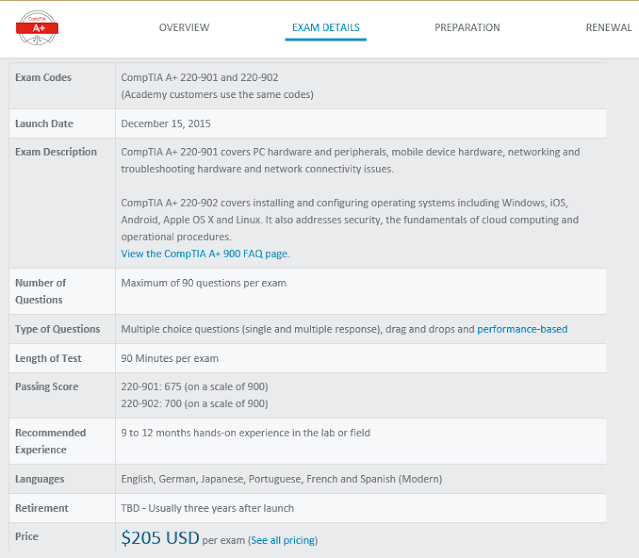Select the Passing Score label
The image size is (639, 558).
point(46,386)
